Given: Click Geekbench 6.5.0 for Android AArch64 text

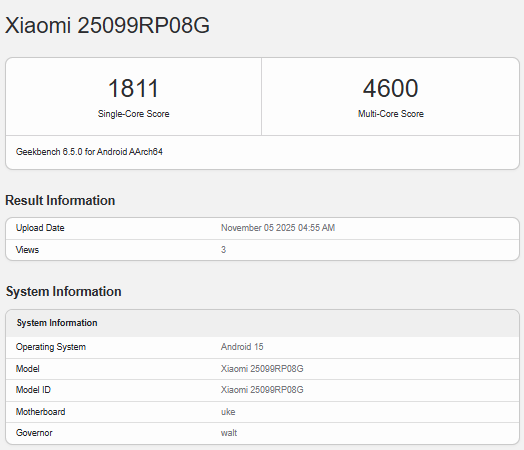Looking at the screenshot, I should click(x=89, y=152).
